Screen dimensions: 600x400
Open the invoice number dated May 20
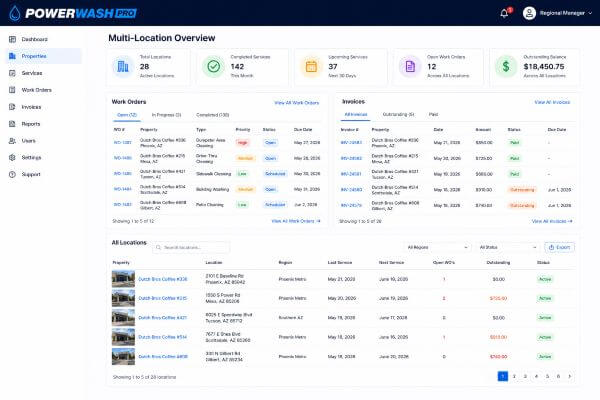click(x=351, y=158)
